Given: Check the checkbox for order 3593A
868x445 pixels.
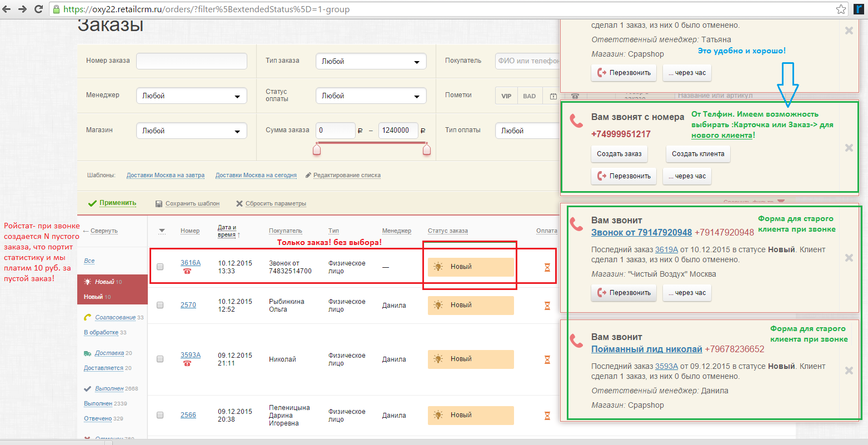Looking at the screenshot, I should [160, 359].
